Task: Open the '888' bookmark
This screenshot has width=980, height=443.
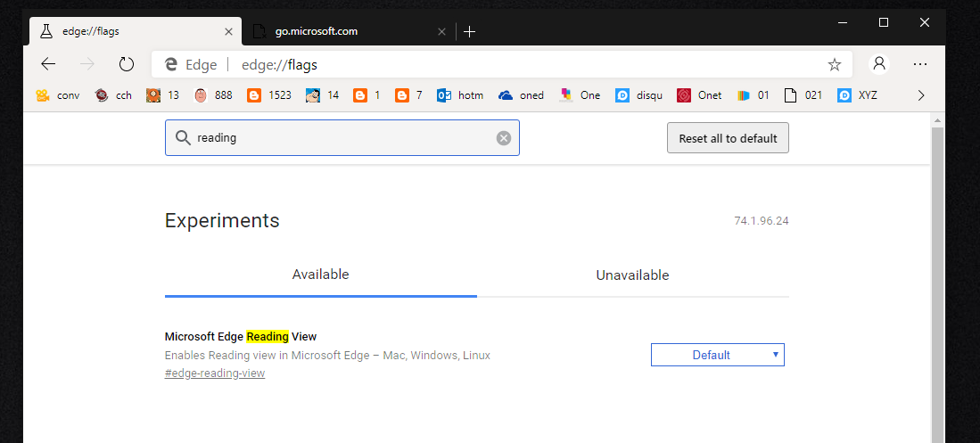Action: (212, 95)
